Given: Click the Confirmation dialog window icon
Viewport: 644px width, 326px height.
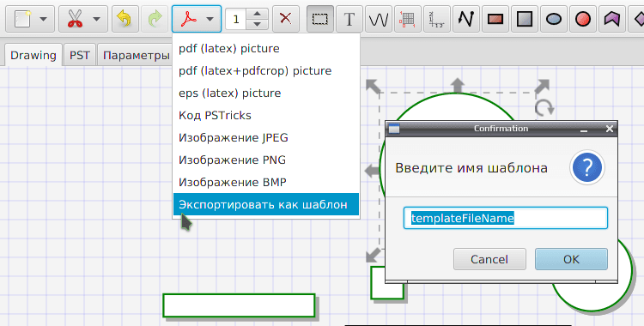Looking at the screenshot, I should point(394,129).
